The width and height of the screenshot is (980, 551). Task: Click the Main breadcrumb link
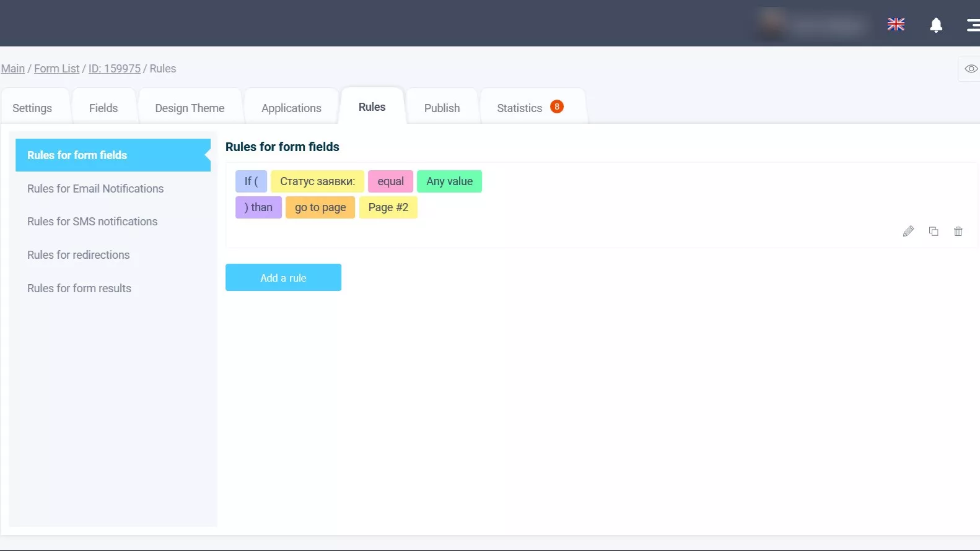pyautogui.click(x=13, y=69)
